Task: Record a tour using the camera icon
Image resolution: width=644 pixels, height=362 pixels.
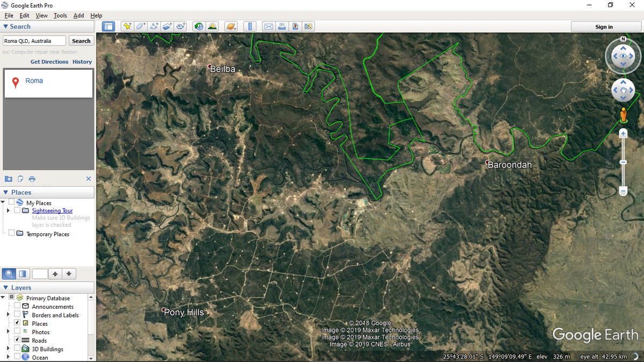Action: pos(181,26)
